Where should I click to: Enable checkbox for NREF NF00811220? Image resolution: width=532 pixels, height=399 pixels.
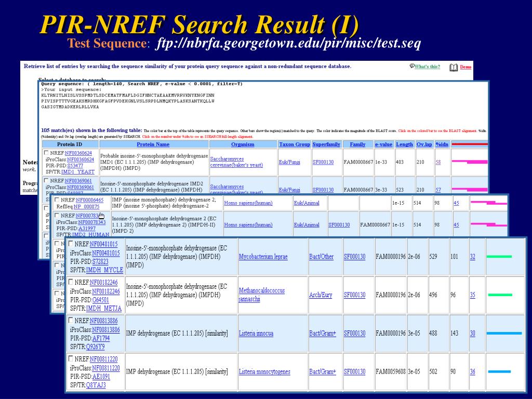click(x=71, y=358)
